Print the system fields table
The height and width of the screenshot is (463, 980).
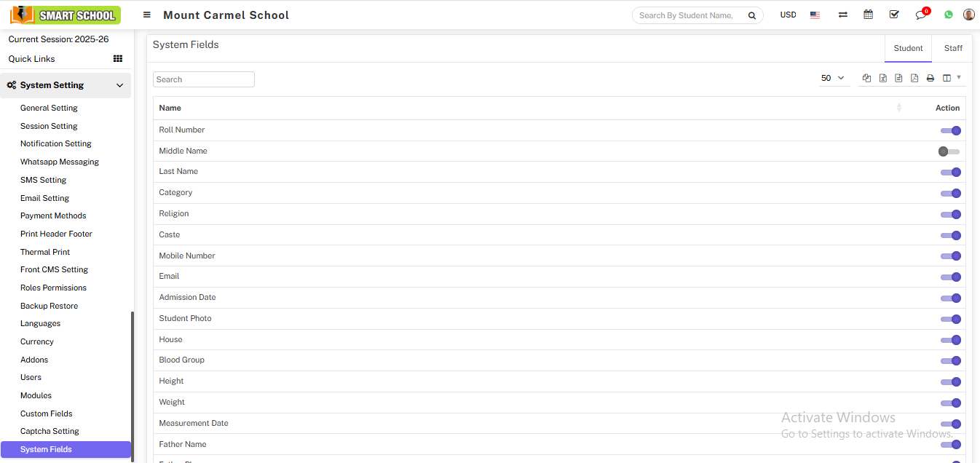(x=930, y=78)
